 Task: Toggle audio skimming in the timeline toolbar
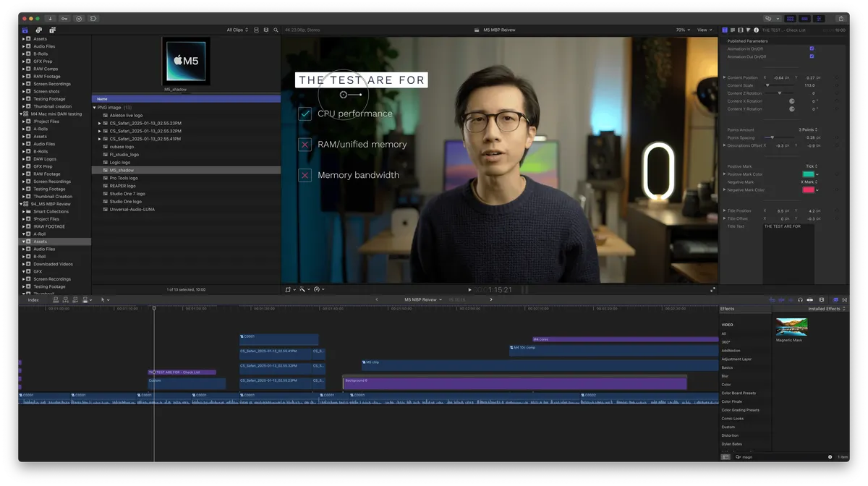[781, 299]
